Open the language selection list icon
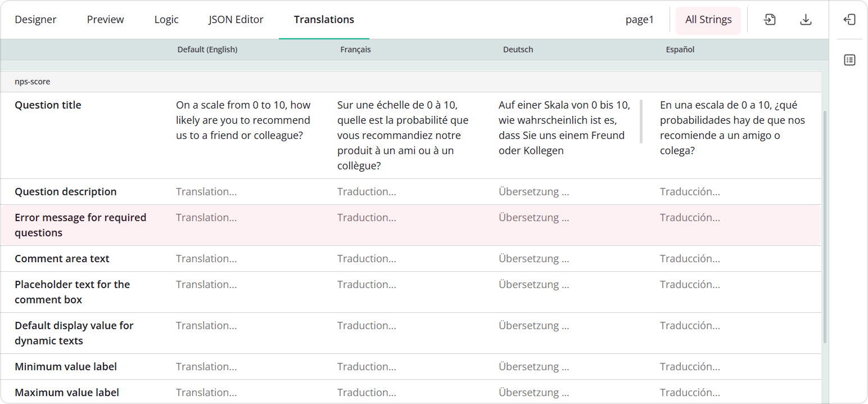The height and width of the screenshot is (404, 868). pos(849,60)
